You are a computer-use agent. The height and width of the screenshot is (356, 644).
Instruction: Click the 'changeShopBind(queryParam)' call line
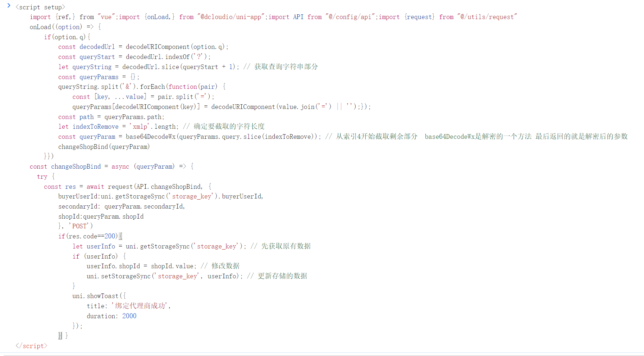[x=104, y=147]
